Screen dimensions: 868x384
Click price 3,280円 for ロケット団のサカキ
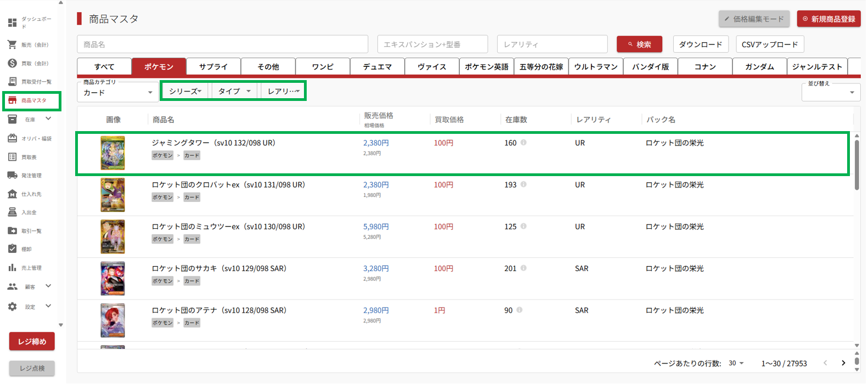click(x=376, y=268)
